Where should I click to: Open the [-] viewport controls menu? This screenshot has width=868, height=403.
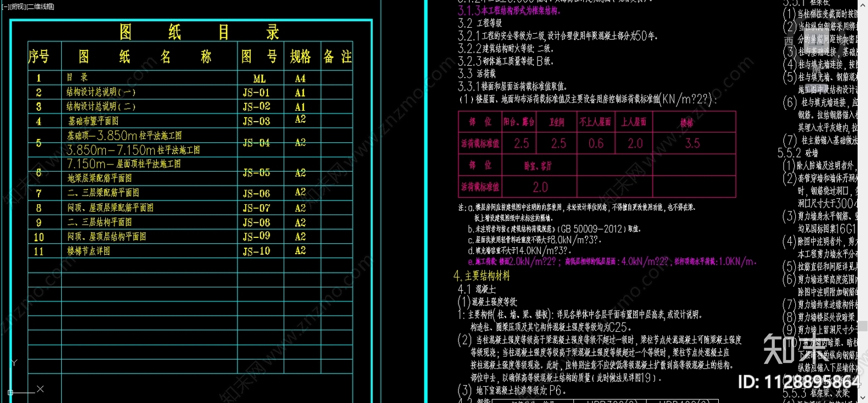5,7
